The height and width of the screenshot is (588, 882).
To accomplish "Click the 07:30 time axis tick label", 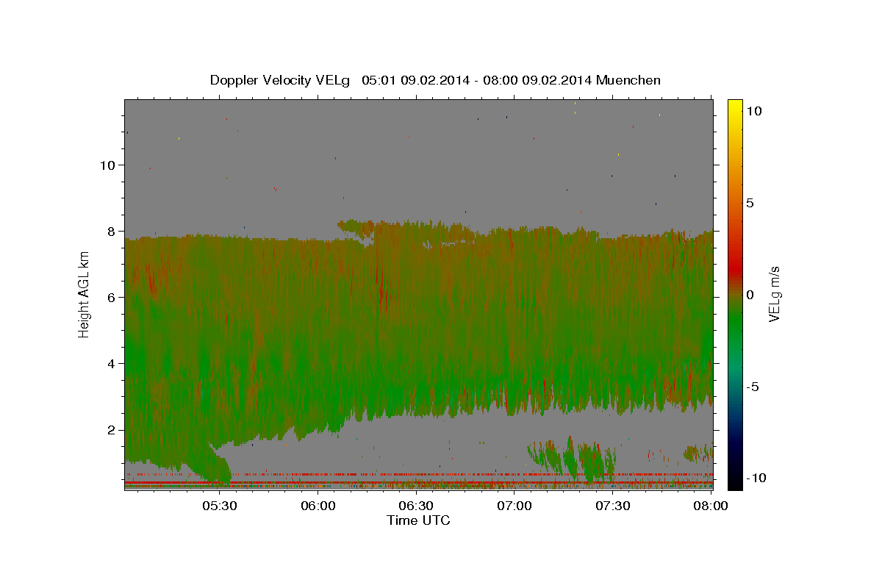I will pyautogui.click(x=613, y=506).
